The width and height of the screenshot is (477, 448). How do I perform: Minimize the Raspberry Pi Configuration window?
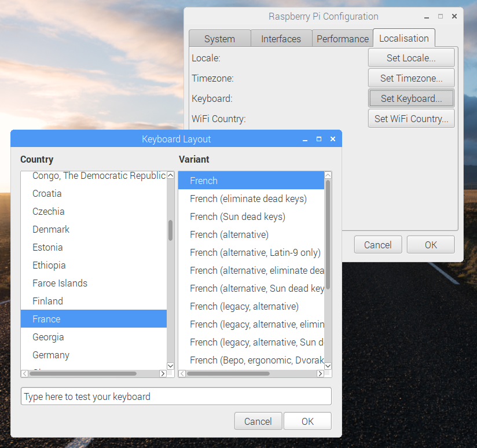pos(427,17)
